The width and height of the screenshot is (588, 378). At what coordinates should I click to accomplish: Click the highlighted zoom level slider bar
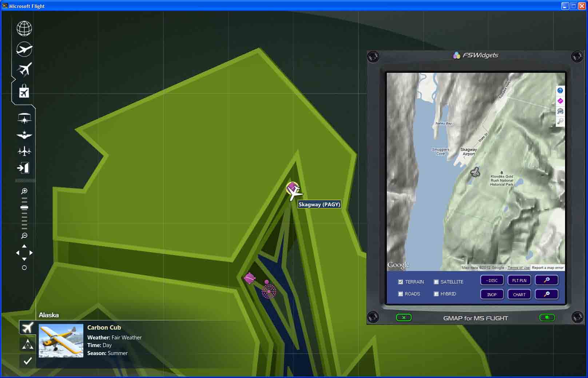tap(24, 207)
